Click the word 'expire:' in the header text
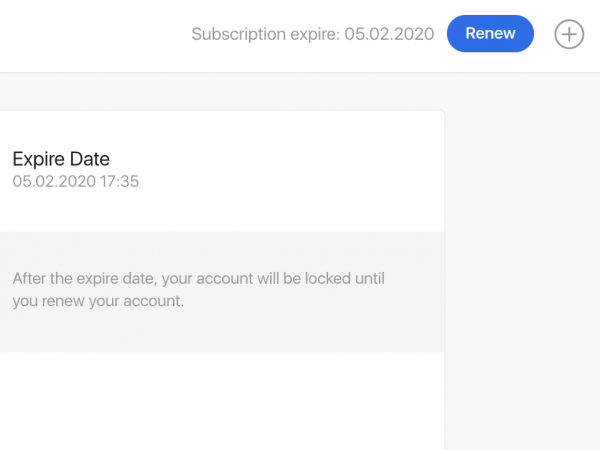Screen dimensions: 600x450 pyautogui.click(x=312, y=35)
